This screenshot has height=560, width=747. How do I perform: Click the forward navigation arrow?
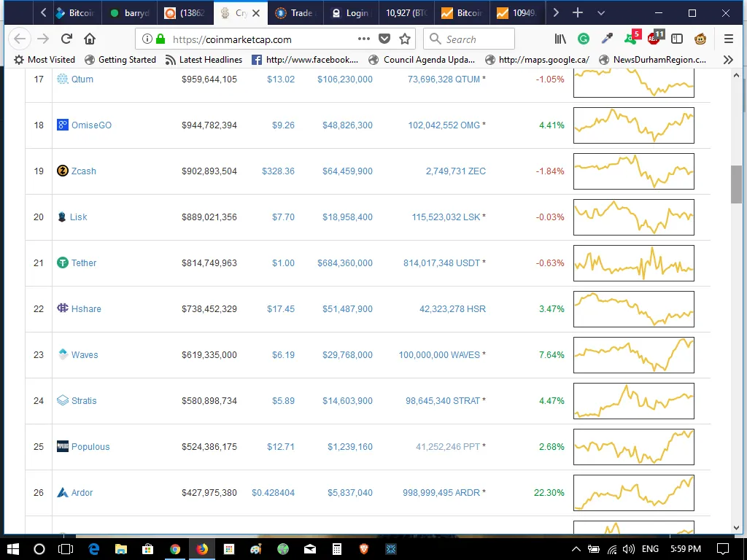point(43,39)
